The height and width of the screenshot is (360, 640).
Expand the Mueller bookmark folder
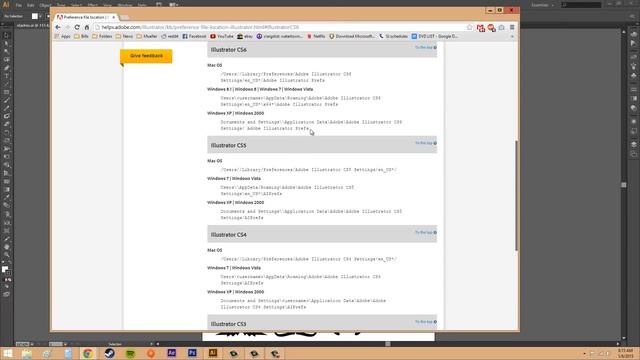click(x=147, y=36)
